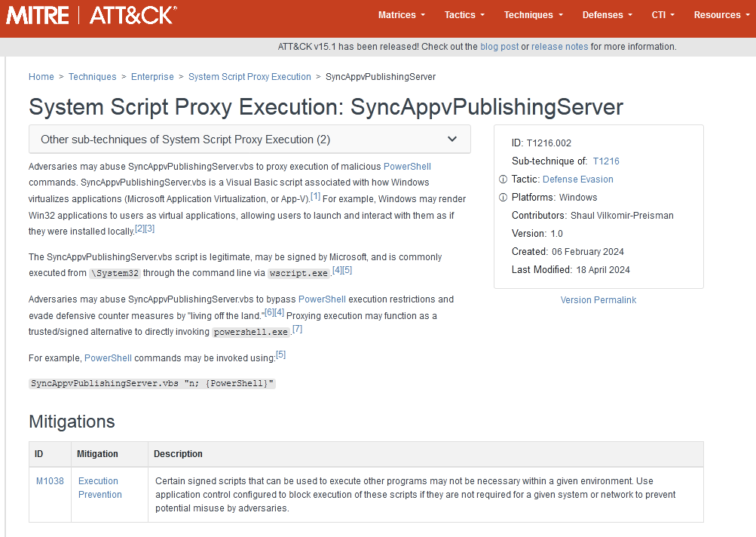Open PowerShell link before 'execution restrictions'

322,299
